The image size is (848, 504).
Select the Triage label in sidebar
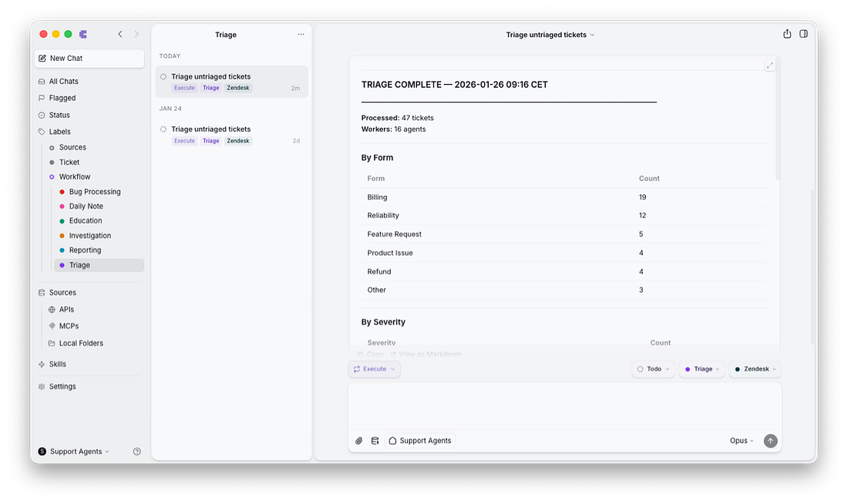(x=99, y=265)
